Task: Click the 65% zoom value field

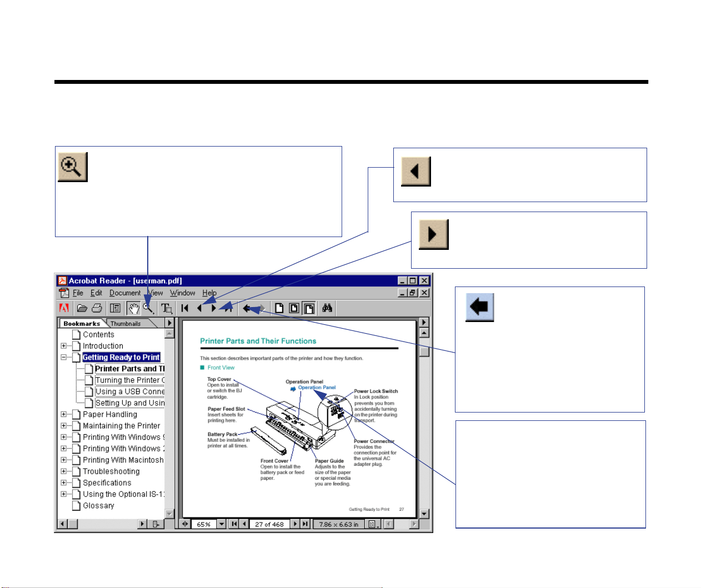Action: point(204,524)
